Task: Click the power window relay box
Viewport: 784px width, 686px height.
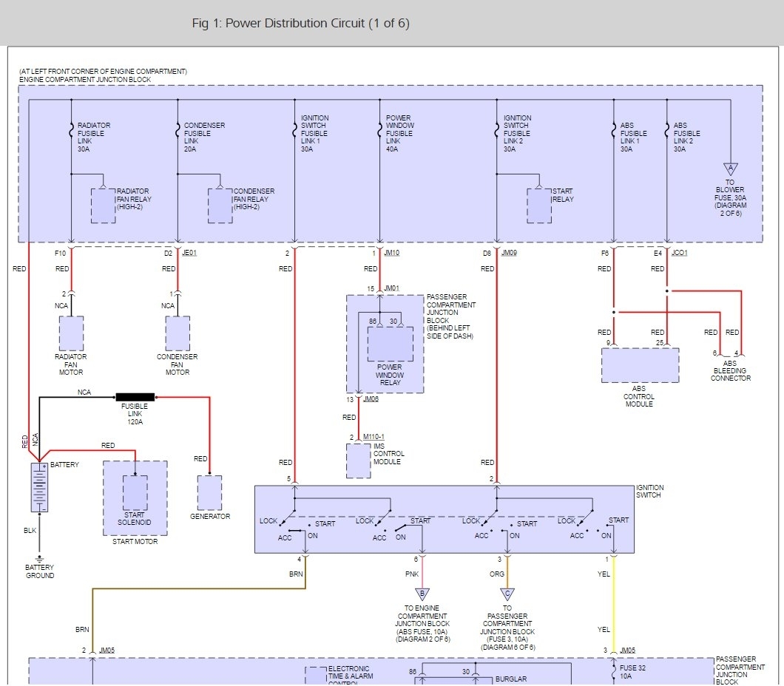Action: (x=390, y=343)
